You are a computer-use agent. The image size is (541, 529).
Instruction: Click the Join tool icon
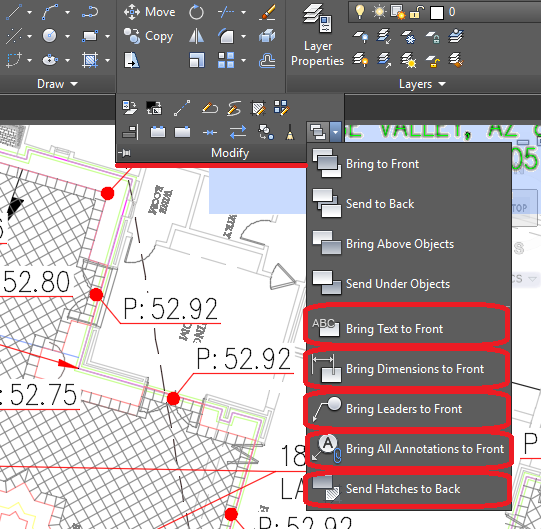click(210, 133)
